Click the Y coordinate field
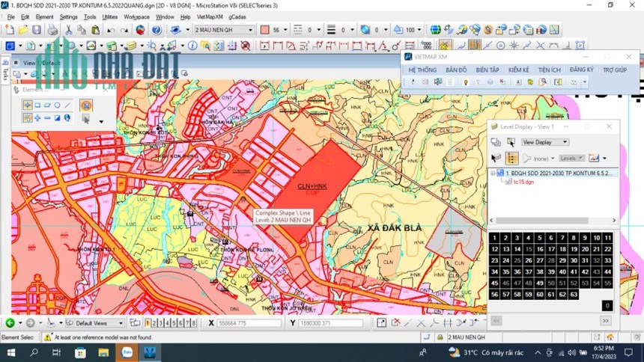644x362 pixels. tap(331, 323)
